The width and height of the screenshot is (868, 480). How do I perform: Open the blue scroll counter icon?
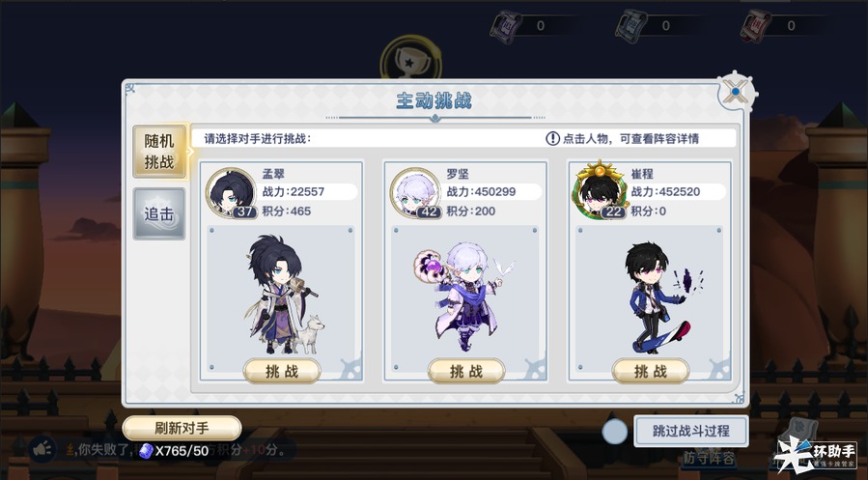pyautogui.click(x=631, y=26)
